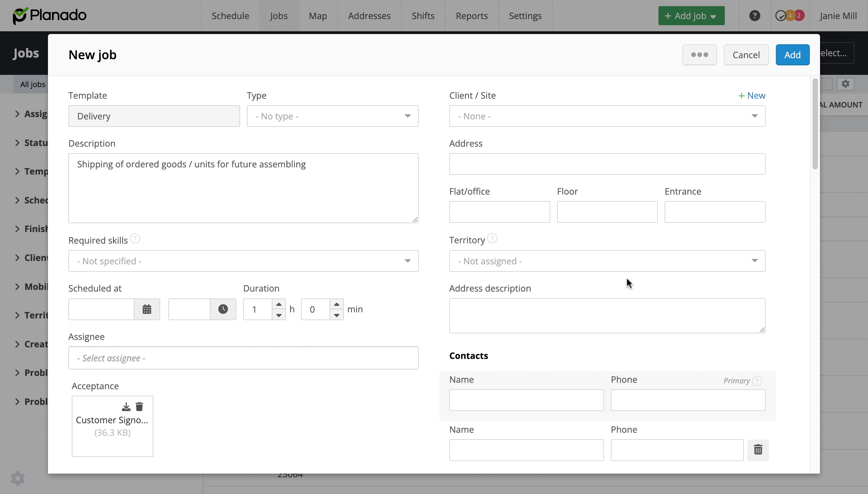Click into the Address input field
This screenshot has width=868, height=494.
coord(607,164)
